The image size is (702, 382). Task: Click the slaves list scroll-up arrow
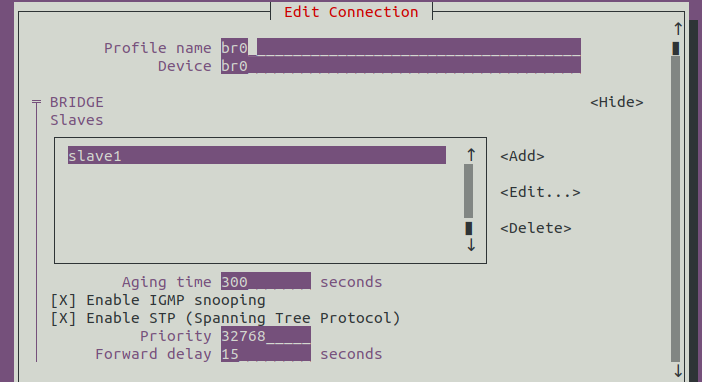[x=471, y=155]
